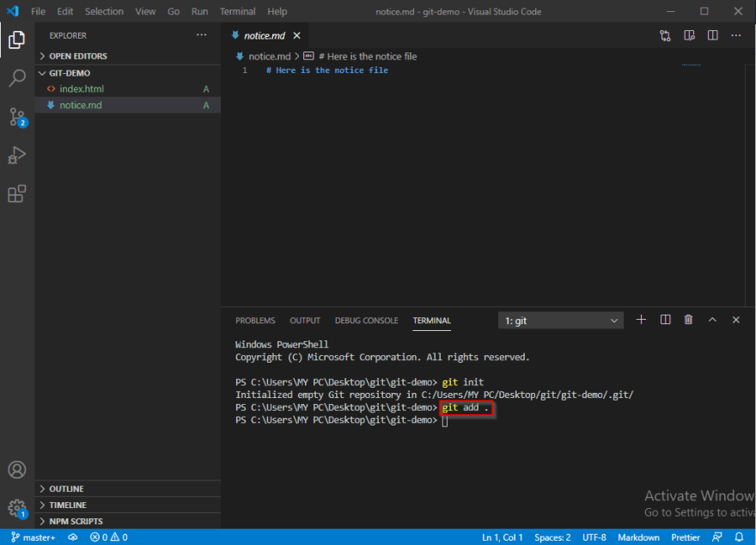
Task: Click the 'git init' command text in terminal
Action: [463, 383]
